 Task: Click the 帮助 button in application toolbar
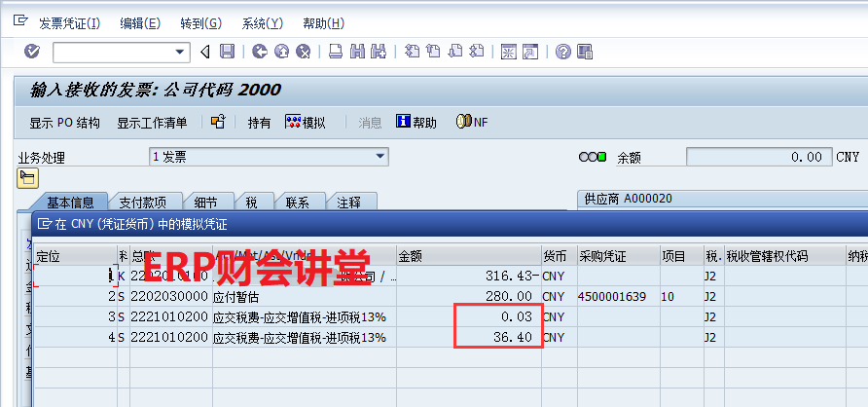(416, 123)
